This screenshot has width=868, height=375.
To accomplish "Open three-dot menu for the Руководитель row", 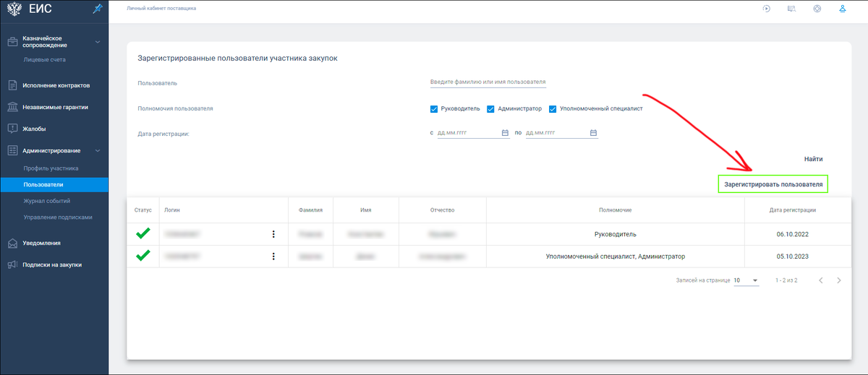I will (273, 233).
